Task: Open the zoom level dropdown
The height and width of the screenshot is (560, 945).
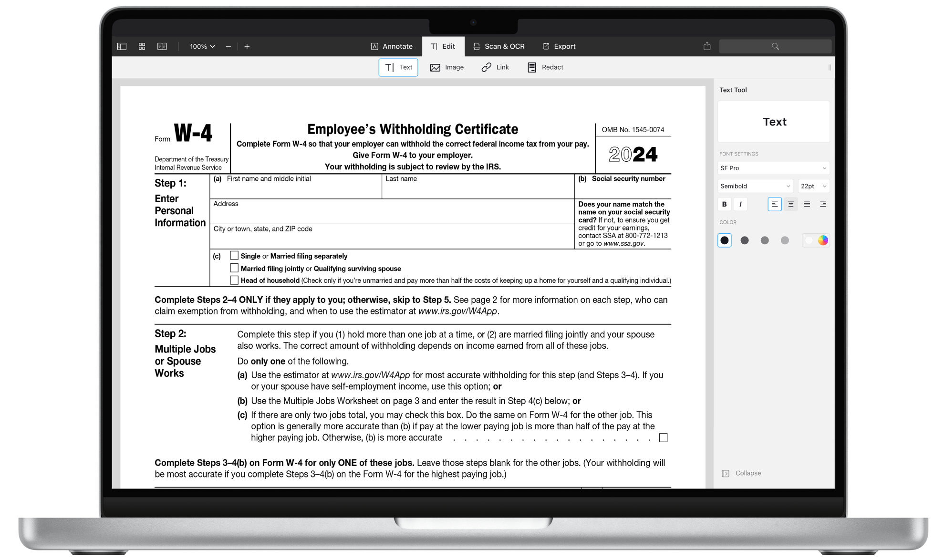Action: (x=202, y=46)
